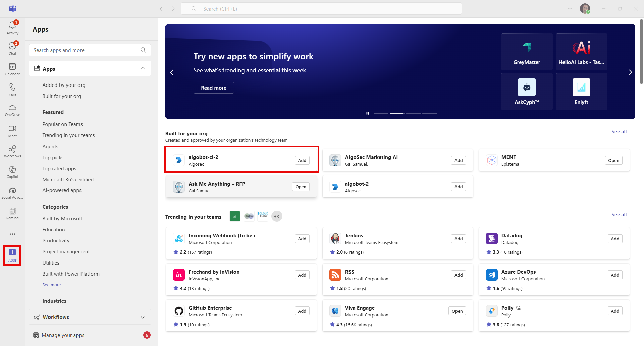
Task: Click See all for Trending in your teams
Action: (619, 215)
